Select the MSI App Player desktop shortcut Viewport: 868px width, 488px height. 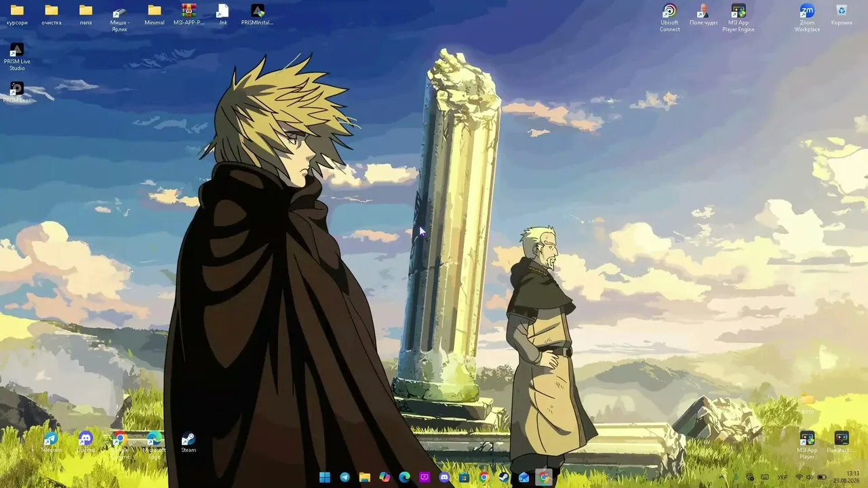pyautogui.click(x=807, y=445)
